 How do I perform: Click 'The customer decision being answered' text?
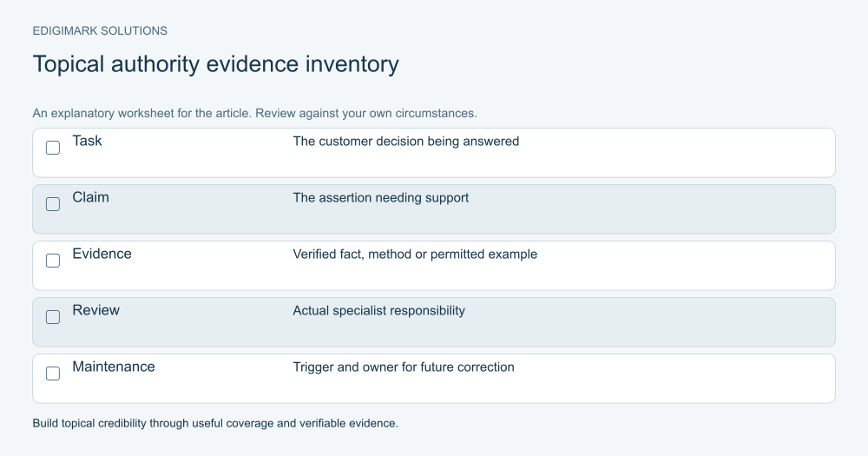pos(405,142)
